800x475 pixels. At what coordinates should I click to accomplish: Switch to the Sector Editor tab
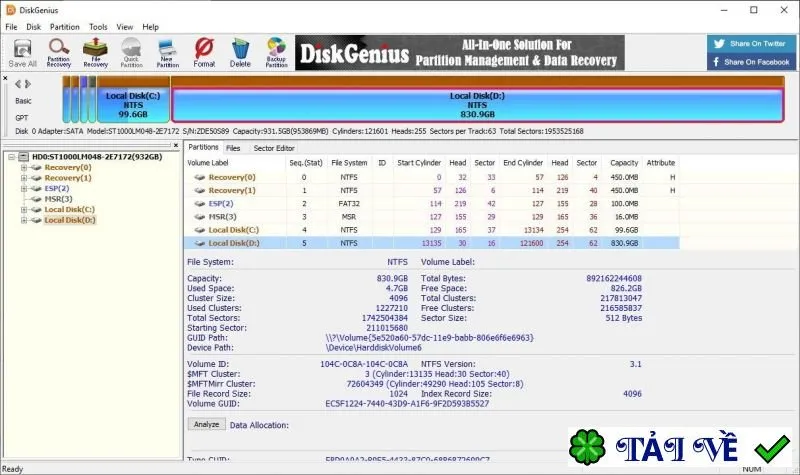[274, 148]
